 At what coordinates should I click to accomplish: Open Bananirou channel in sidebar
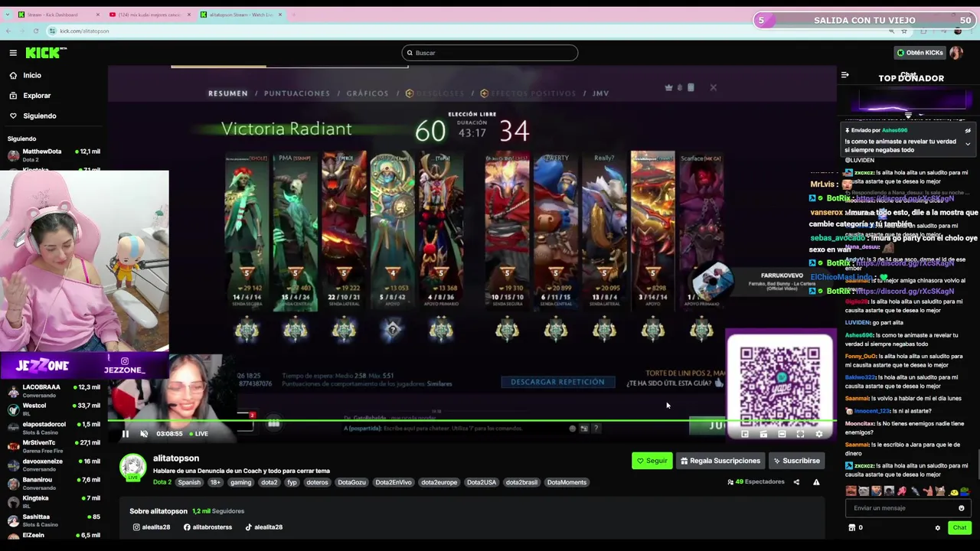coord(52,483)
